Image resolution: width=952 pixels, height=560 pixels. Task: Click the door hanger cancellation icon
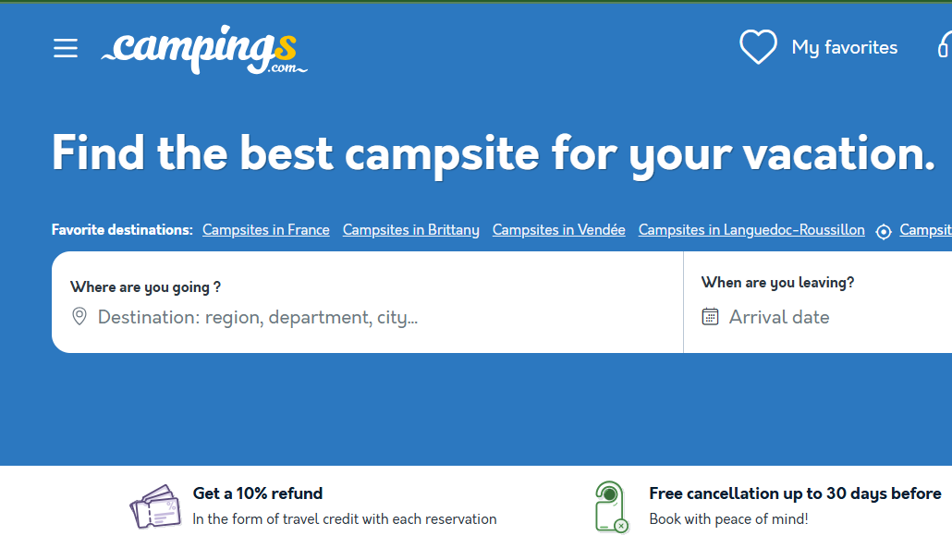611,506
